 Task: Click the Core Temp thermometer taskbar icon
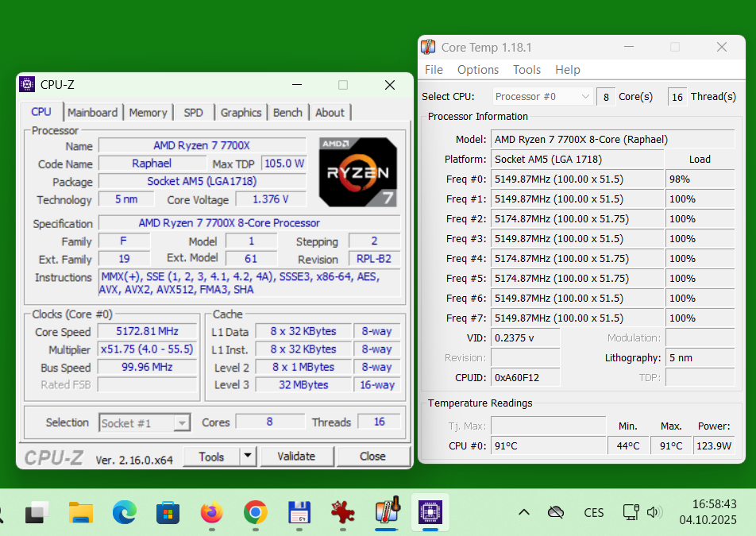(x=386, y=513)
